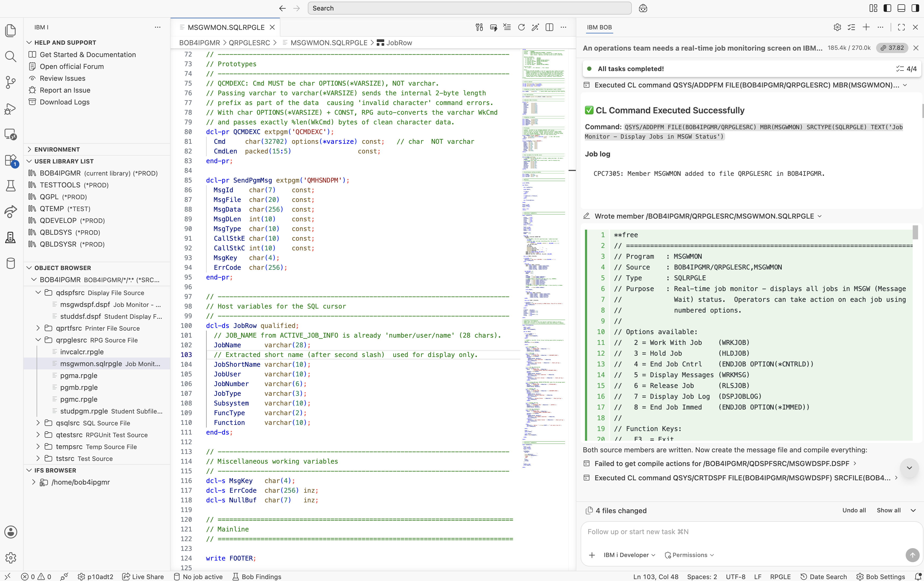Click the Search command center field

(x=469, y=8)
